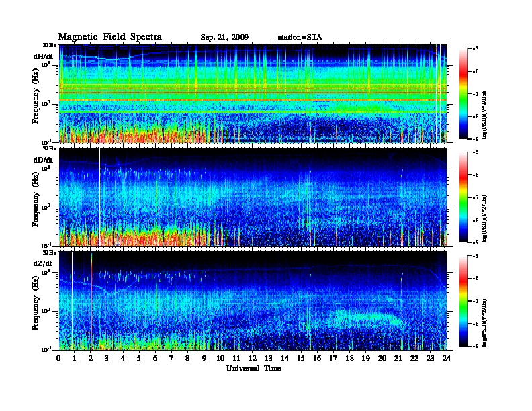Click the colorbar beside the dH/dt panel

(463, 93)
